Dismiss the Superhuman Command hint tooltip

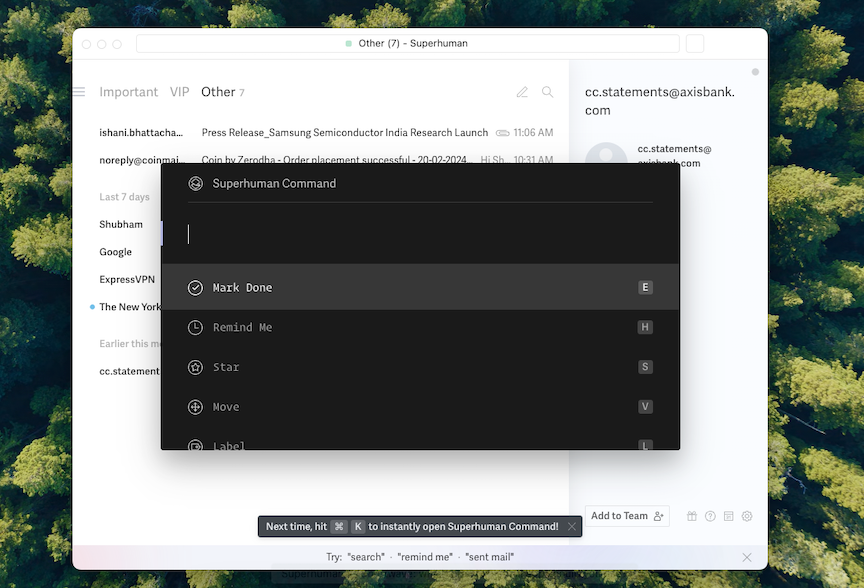coord(572,526)
